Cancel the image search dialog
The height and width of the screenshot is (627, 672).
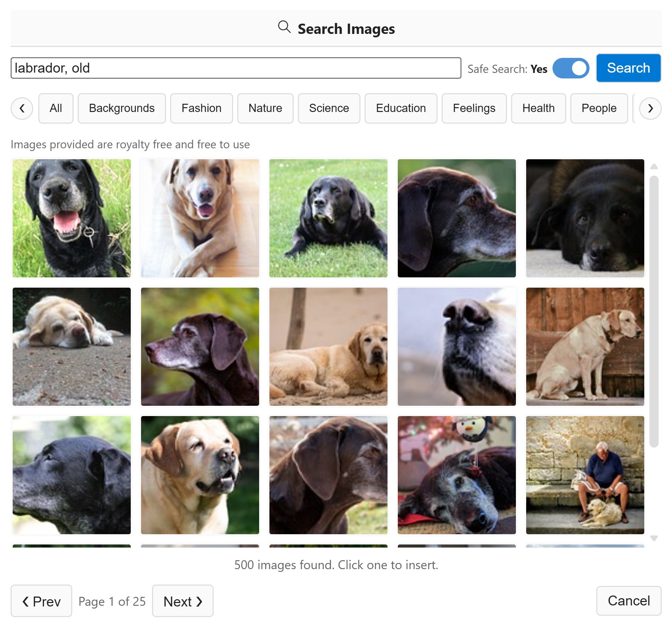629,600
